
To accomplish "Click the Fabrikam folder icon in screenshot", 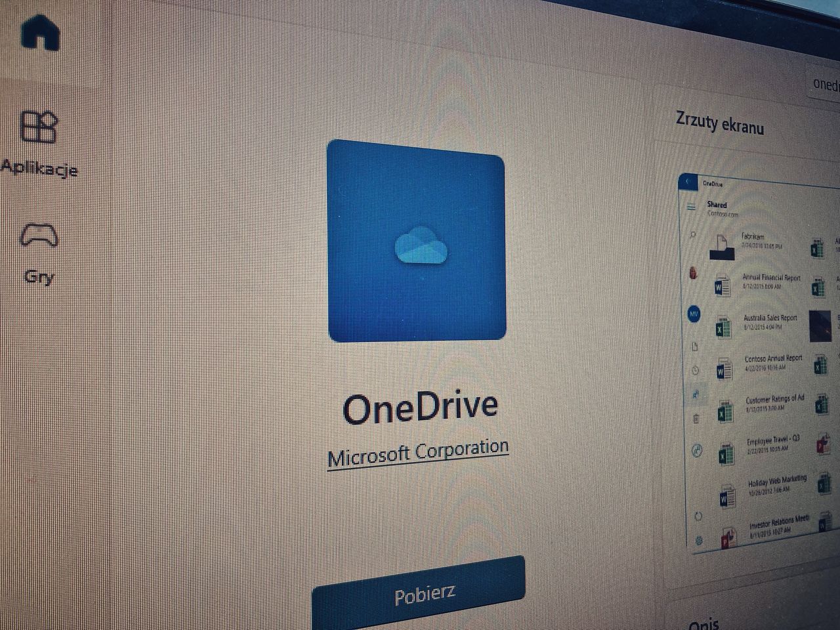I will tap(722, 247).
